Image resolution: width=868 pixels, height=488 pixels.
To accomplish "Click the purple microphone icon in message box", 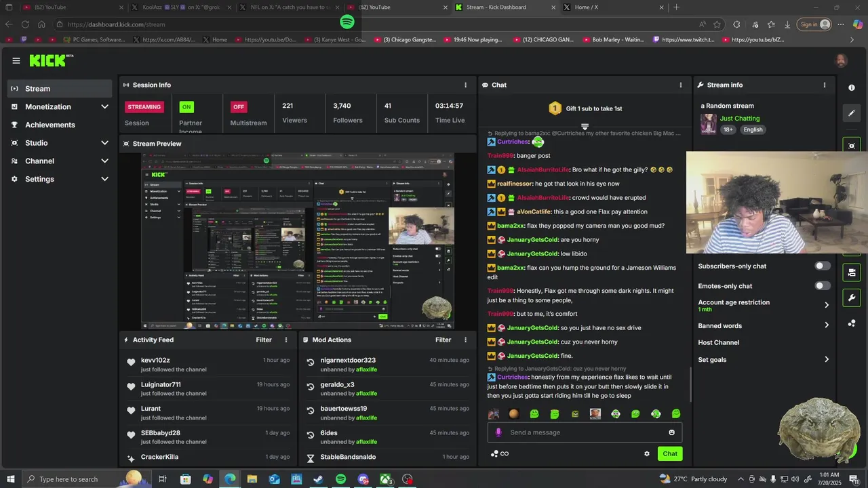I will click(x=498, y=432).
